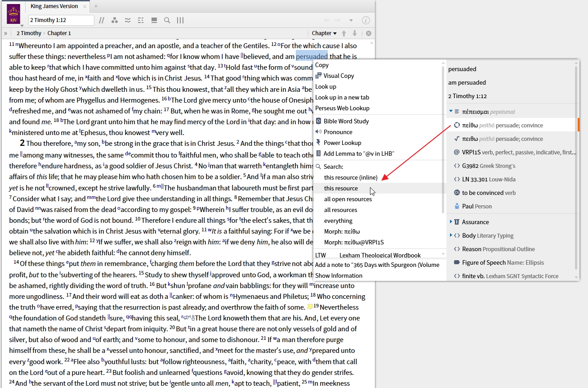This screenshot has width=588, height=388.
Task: Click the text comparison wavy-lines icon
Action: (128, 20)
